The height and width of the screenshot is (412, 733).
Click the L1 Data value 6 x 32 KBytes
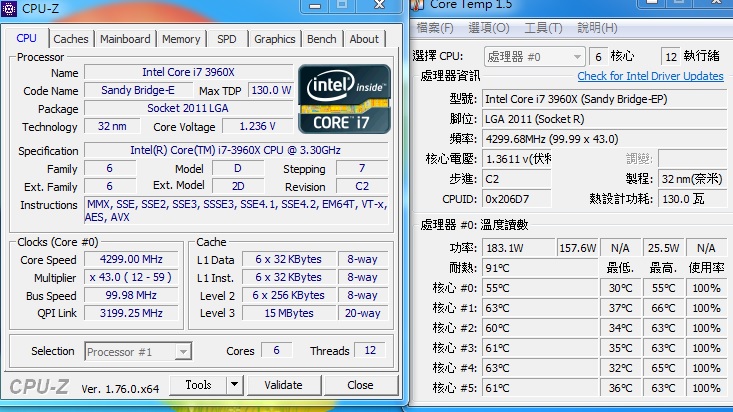289,259
